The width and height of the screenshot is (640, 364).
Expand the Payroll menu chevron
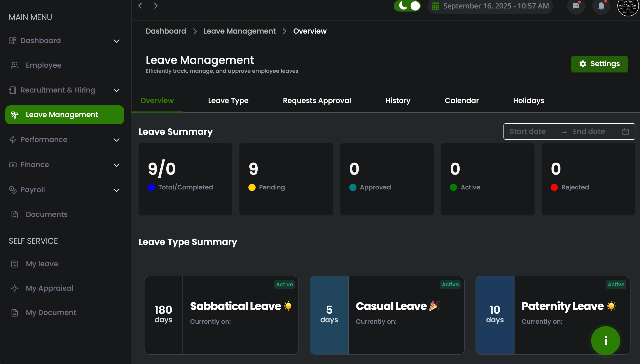(x=117, y=190)
